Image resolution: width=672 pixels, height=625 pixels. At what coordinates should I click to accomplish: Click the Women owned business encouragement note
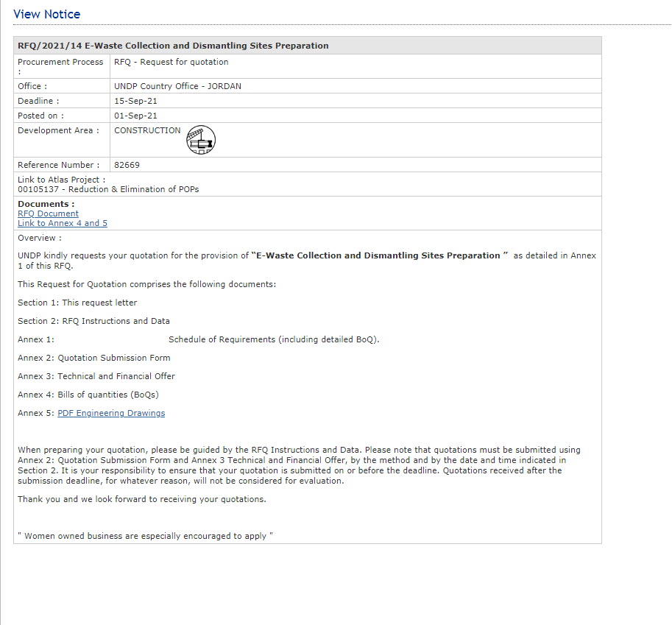pos(145,536)
